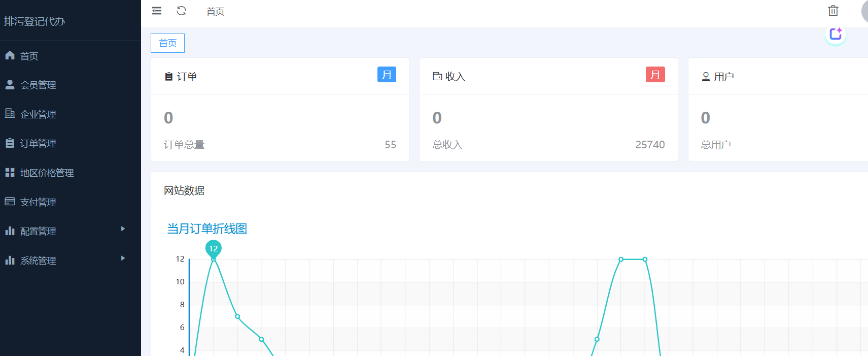Click the refresh icon in top bar
Image resolution: width=868 pixels, height=356 pixels.
click(181, 11)
